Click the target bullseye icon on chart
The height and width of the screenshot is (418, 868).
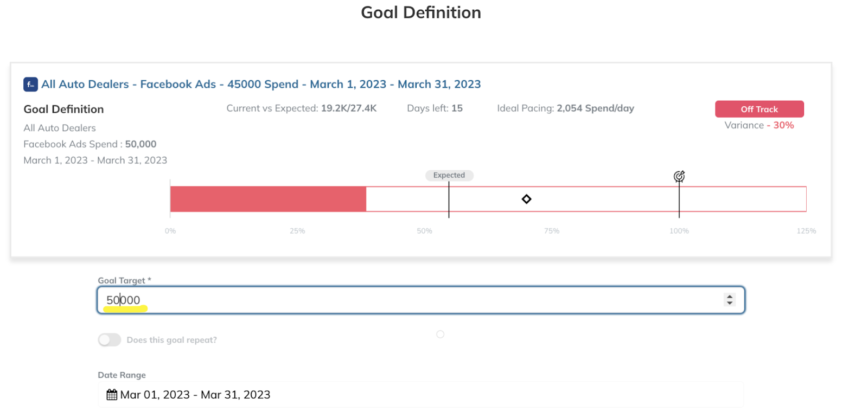coord(679,176)
